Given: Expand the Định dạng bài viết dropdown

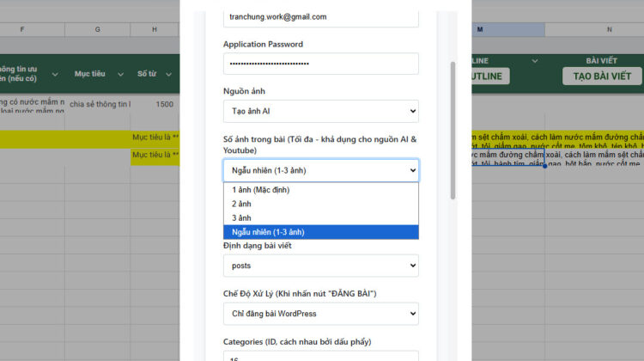Looking at the screenshot, I should (x=320, y=266).
